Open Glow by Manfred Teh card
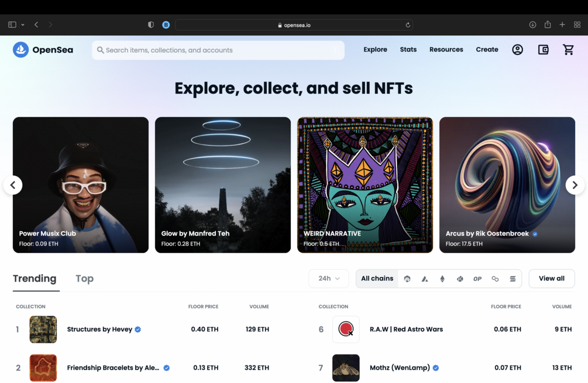 (x=223, y=185)
